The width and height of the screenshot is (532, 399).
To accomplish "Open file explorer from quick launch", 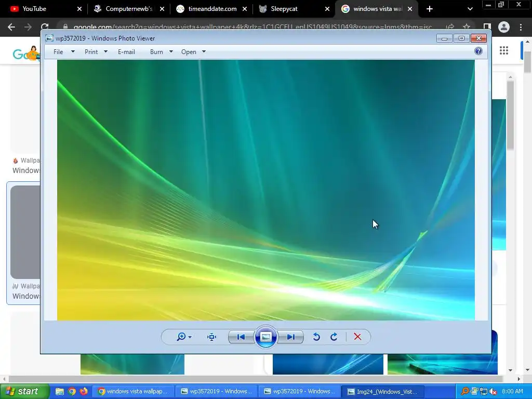I will click(x=59, y=391).
